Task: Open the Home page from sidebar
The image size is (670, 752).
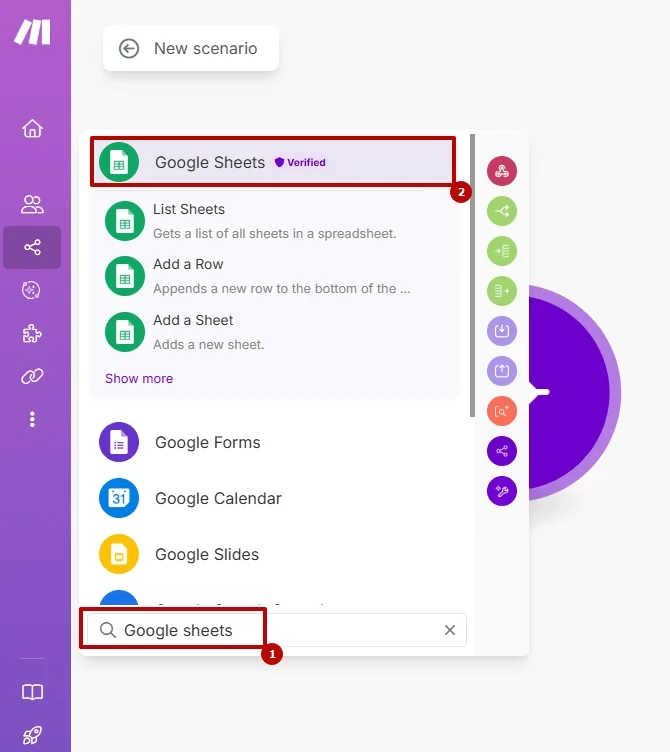Action: coord(32,129)
